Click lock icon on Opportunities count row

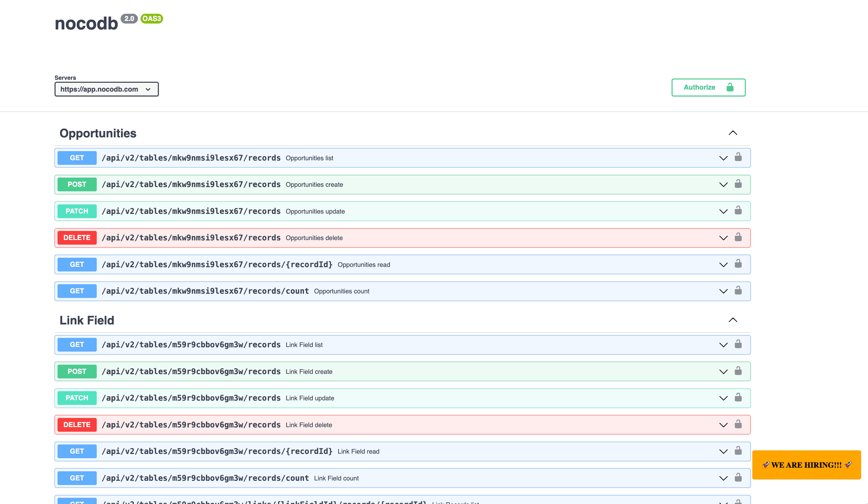(738, 291)
